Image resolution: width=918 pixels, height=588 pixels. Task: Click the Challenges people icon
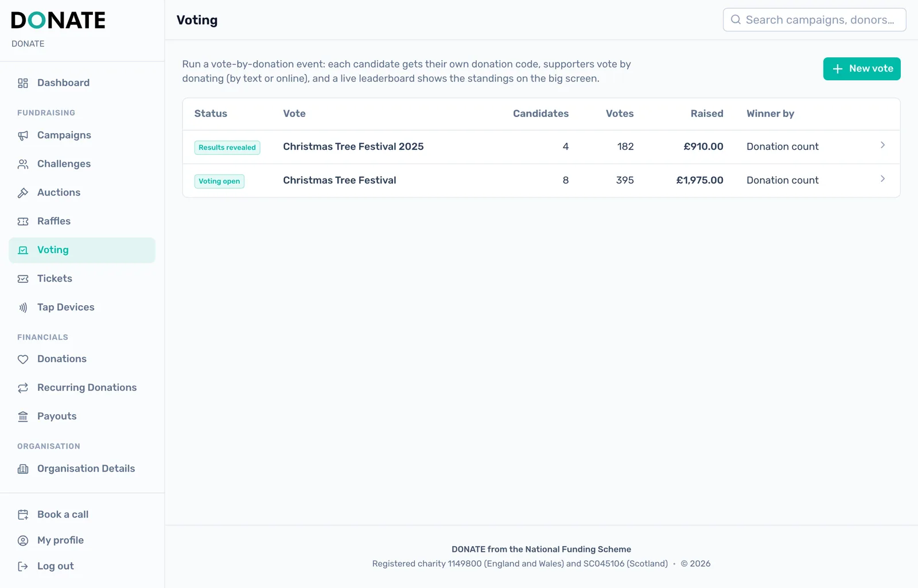click(23, 164)
